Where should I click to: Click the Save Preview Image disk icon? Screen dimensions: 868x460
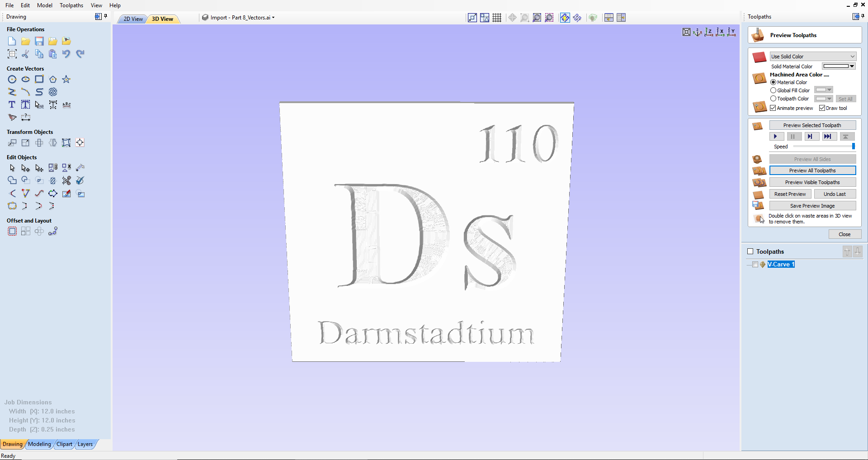point(758,205)
